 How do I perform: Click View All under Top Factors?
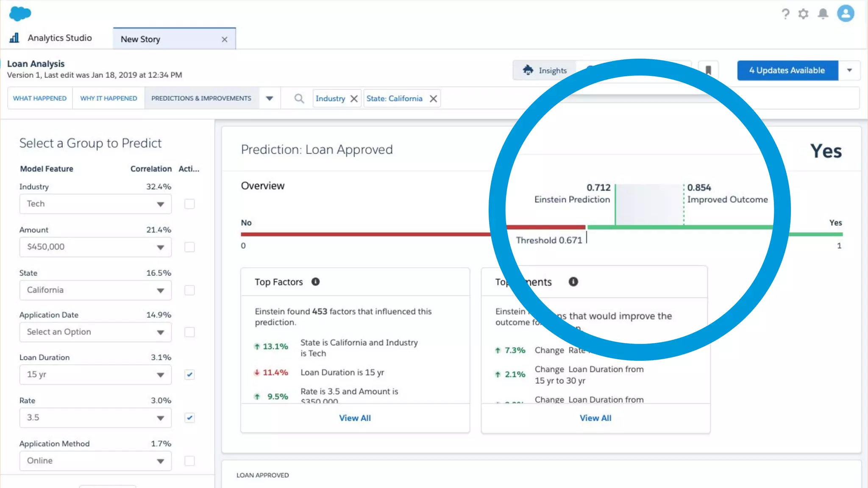355,418
